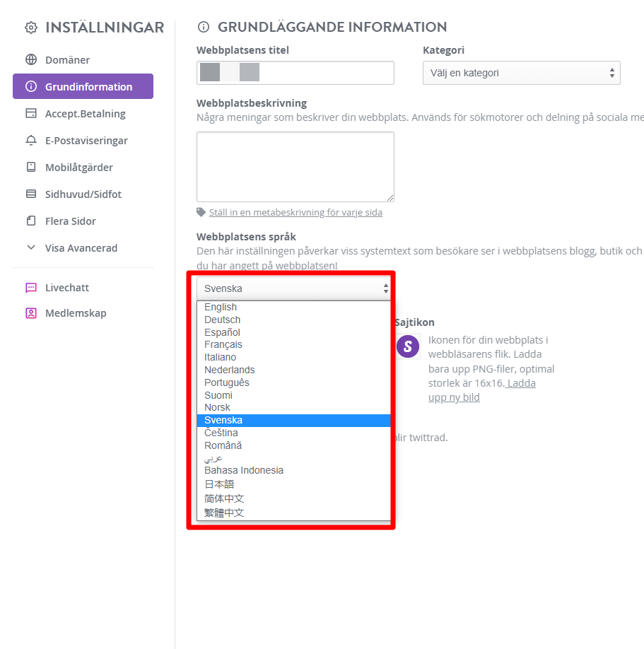Open the Välj en kategori dropdown

coord(522,73)
